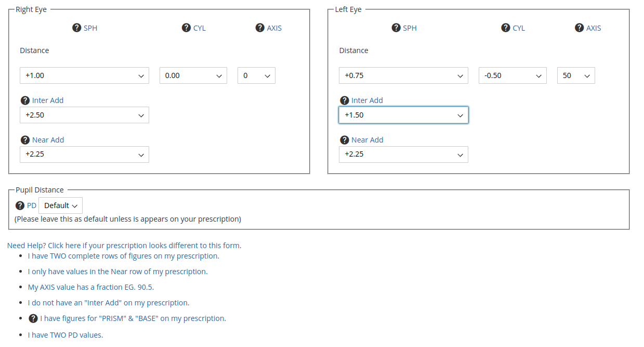Click the help icon beside Left Eye CYL
Viewport: 644px width, 347px height.
(x=505, y=28)
